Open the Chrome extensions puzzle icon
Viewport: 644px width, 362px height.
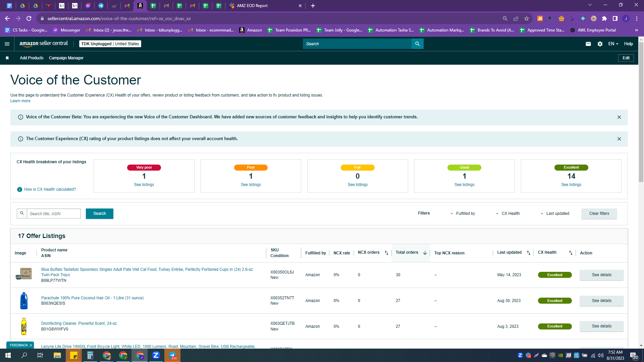(x=604, y=18)
